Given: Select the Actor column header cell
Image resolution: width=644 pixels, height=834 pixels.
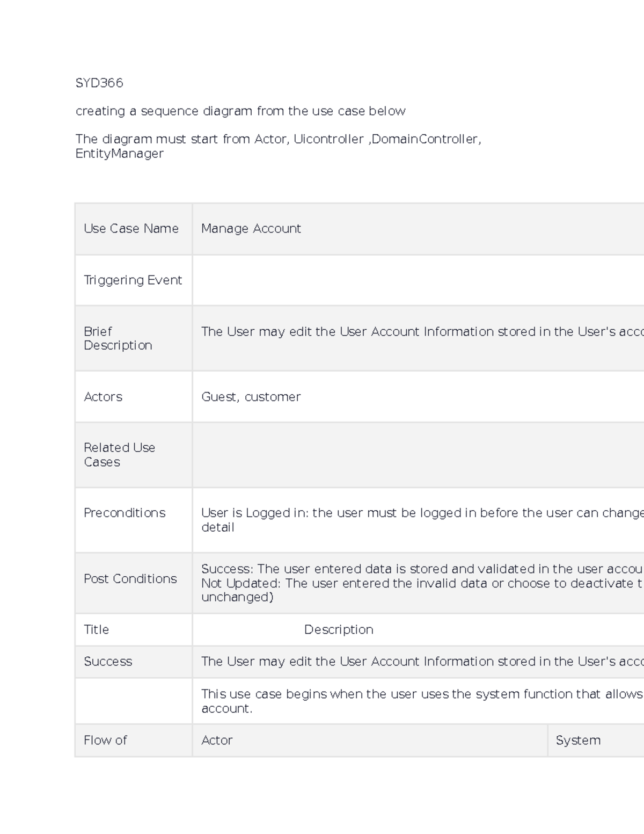Looking at the screenshot, I should [217, 741].
